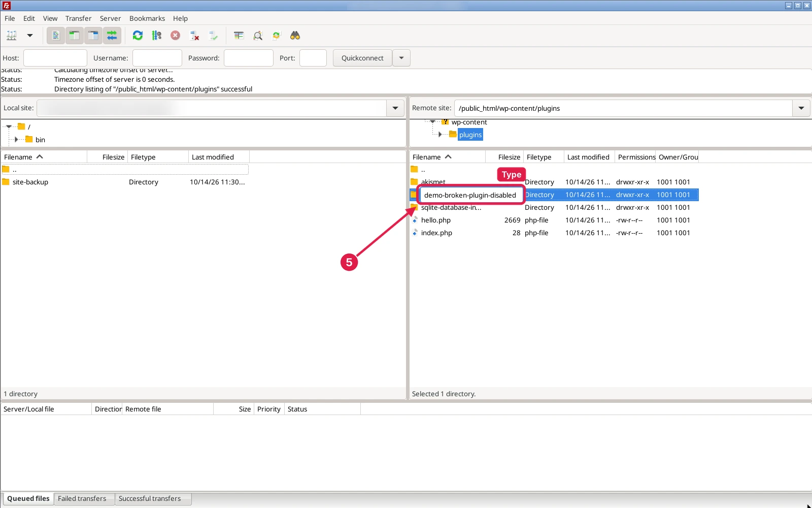Expand Remote site path dropdown
Image resolution: width=812 pixels, height=508 pixels.
pos(801,108)
